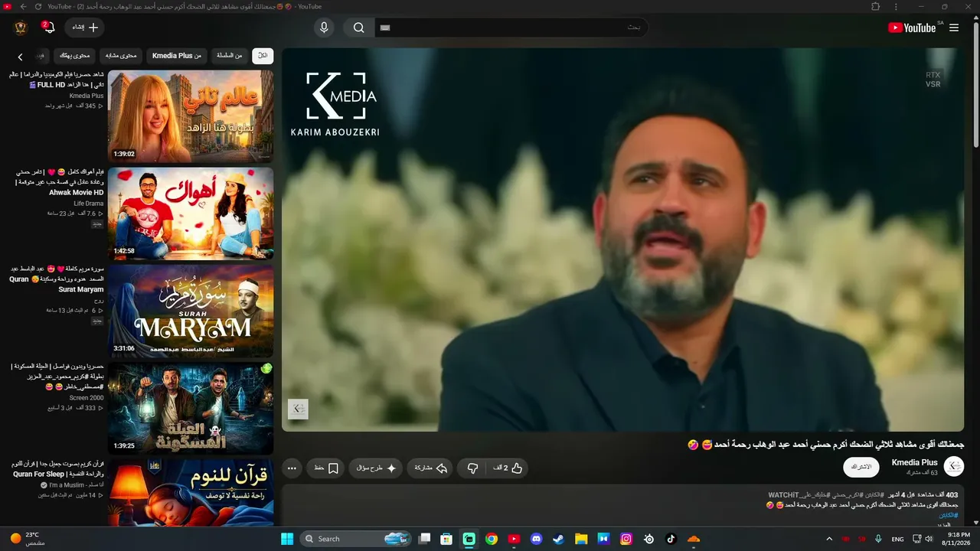Expand the video description box

click(x=622, y=506)
